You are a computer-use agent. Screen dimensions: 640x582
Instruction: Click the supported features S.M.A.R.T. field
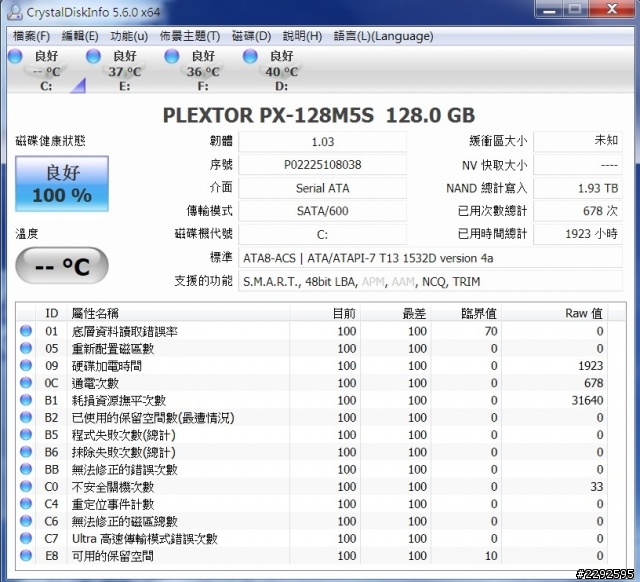pyautogui.click(x=431, y=281)
